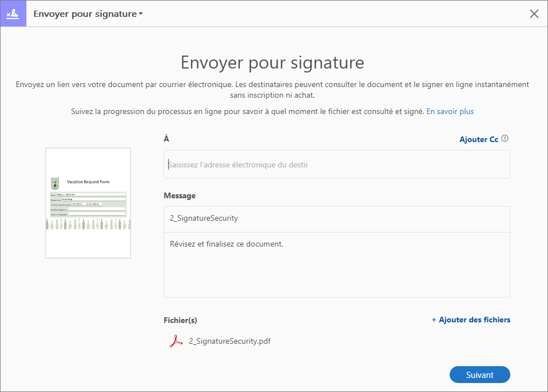The height and width of the screenshot is (392, 548).
Task: Click the message body starting with Révisez
Action: [337, 264]
